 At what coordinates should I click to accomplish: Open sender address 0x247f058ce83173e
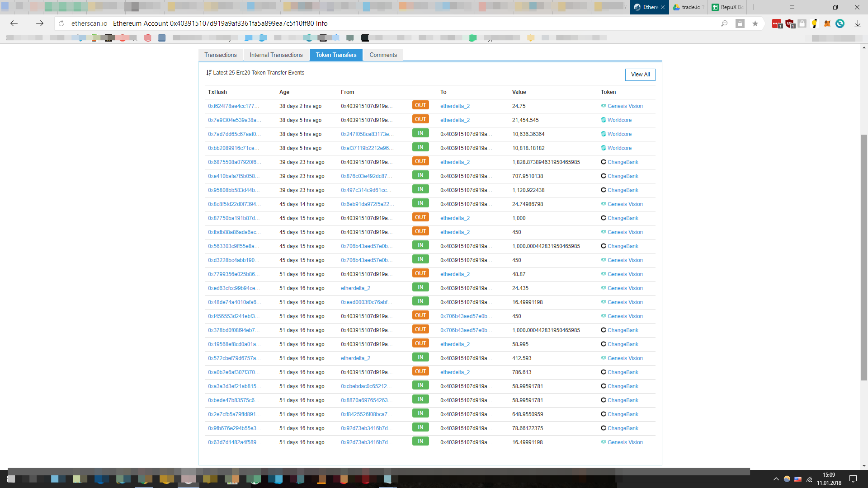coord(368,134)
